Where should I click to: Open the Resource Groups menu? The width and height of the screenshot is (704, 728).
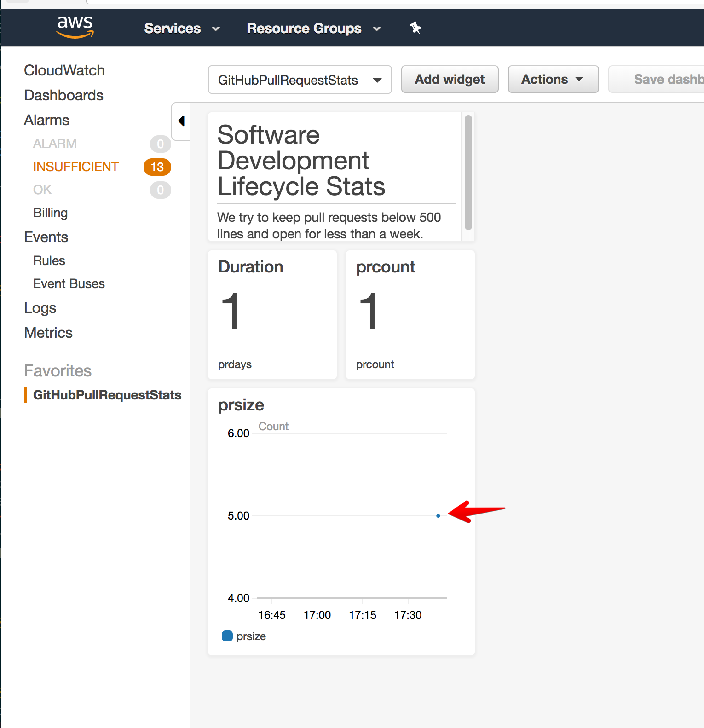coord(314,29)
